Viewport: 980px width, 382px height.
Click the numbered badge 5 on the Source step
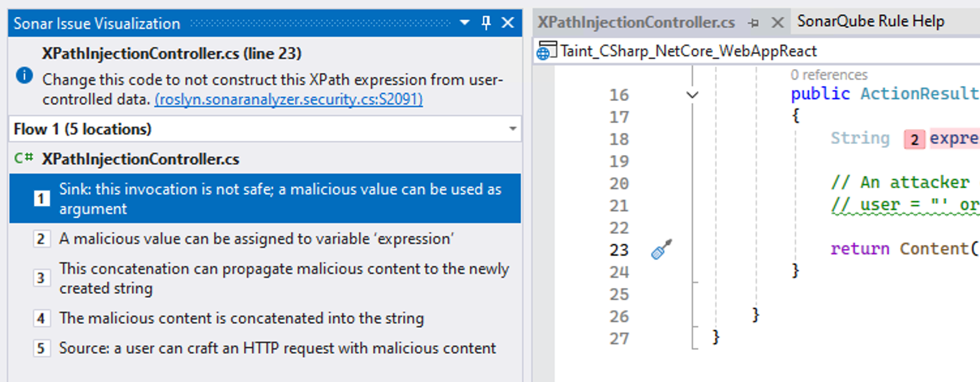pyautogui.click(x=41, y=349)
